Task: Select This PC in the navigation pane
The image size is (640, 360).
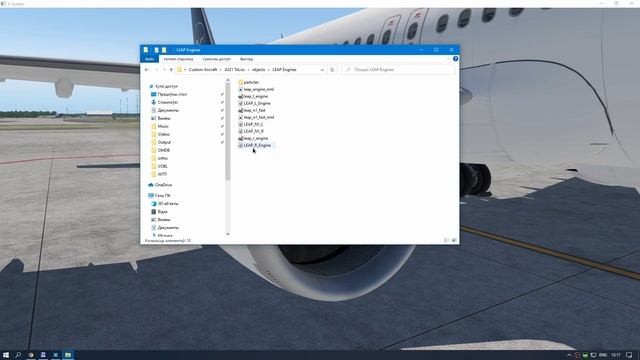Action: tap(160, 196)
